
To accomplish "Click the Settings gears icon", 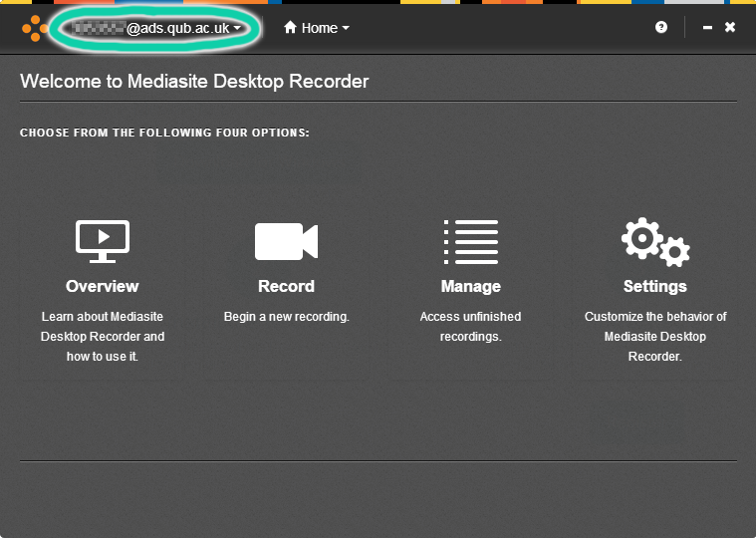I will pyautogui.click(x=655, y=241).
